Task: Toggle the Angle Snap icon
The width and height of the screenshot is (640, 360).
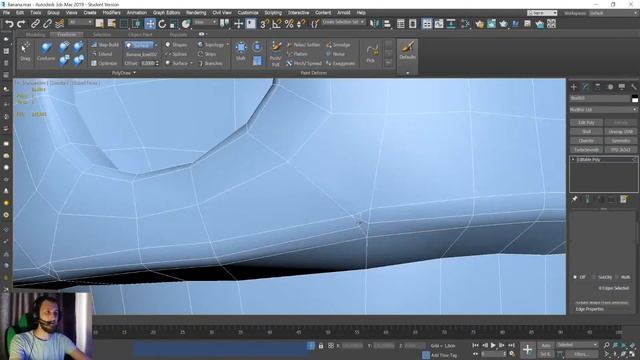Action: pos(277,24)
